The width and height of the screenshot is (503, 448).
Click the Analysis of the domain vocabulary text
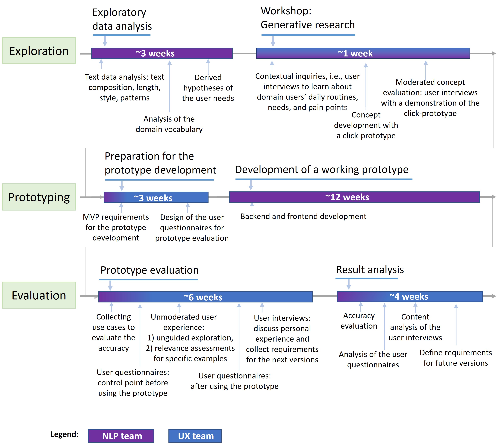tap(169, 124)
